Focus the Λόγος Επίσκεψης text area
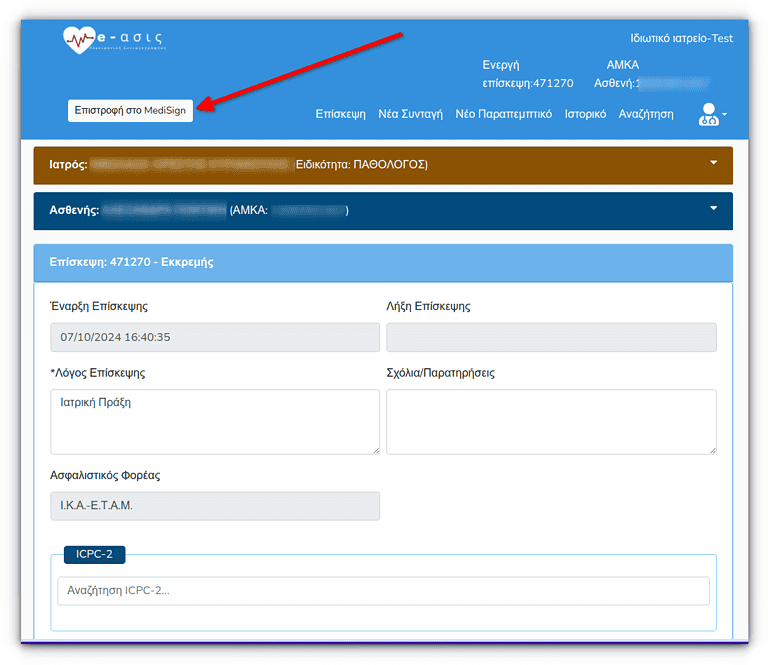Screen dimensions: 768x665 point(214,421)
